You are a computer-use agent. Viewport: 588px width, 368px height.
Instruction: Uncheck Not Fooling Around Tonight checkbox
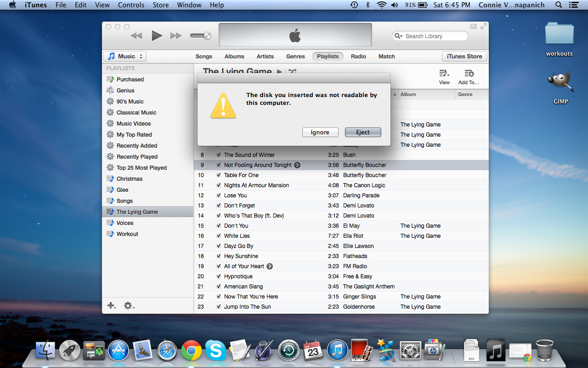click(219, 165)
